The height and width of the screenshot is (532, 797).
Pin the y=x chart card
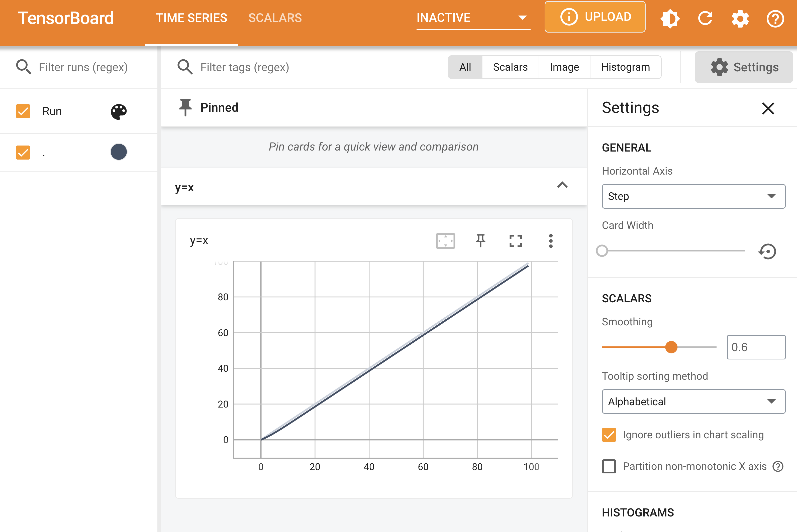480,241
